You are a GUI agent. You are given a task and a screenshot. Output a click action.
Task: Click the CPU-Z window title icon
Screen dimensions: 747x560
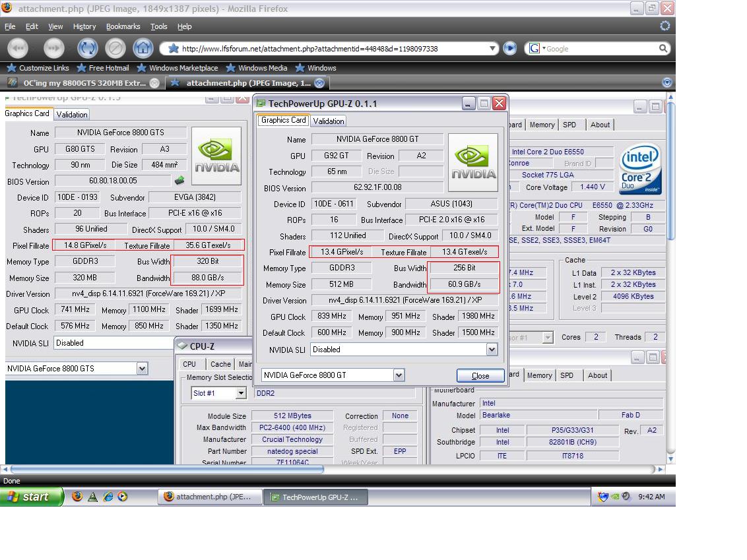pos(182,346)
